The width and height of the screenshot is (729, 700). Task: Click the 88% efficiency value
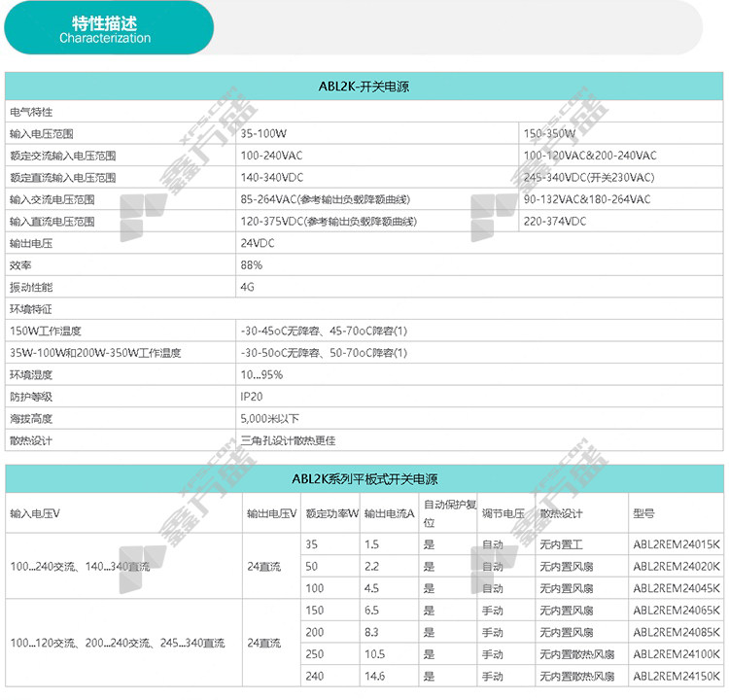252,264
